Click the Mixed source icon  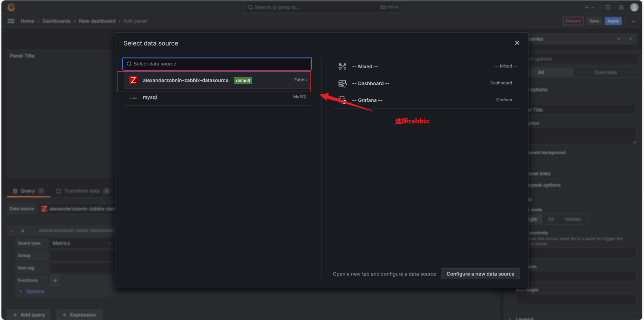coord(343,66)
